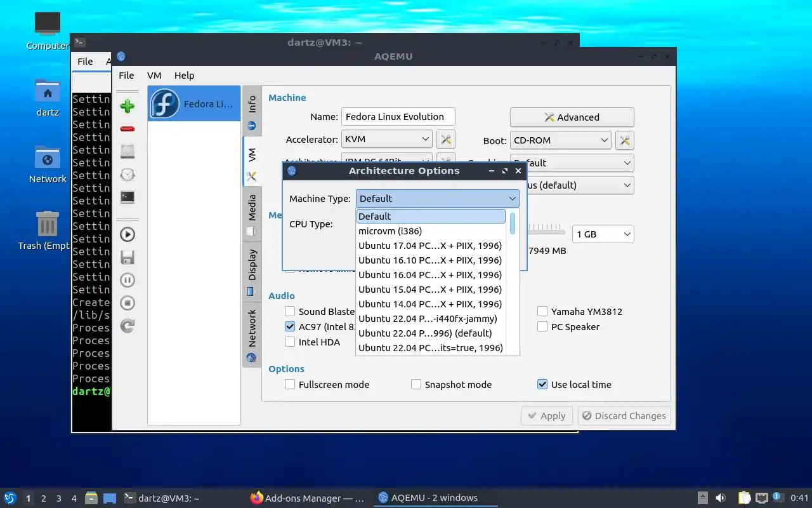The width and height of the screenshot is (812, 508).
Task: Enable the Fullscreen mode checkbox
Action: 290,384
